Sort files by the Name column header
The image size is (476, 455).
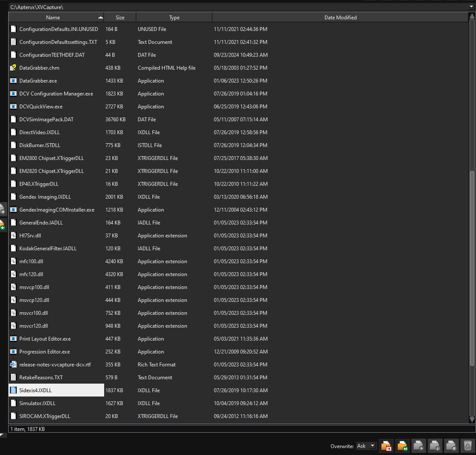tap(56, 18)
